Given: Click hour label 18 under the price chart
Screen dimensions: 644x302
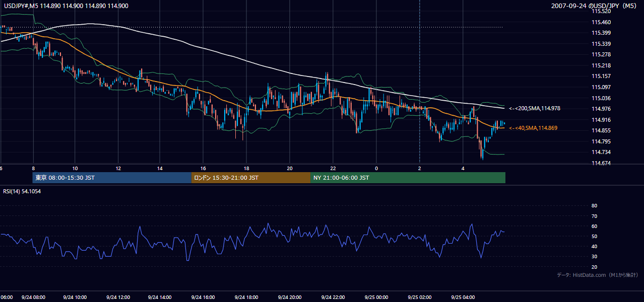Looking at the screenshot, I should (x=246, y=168).
